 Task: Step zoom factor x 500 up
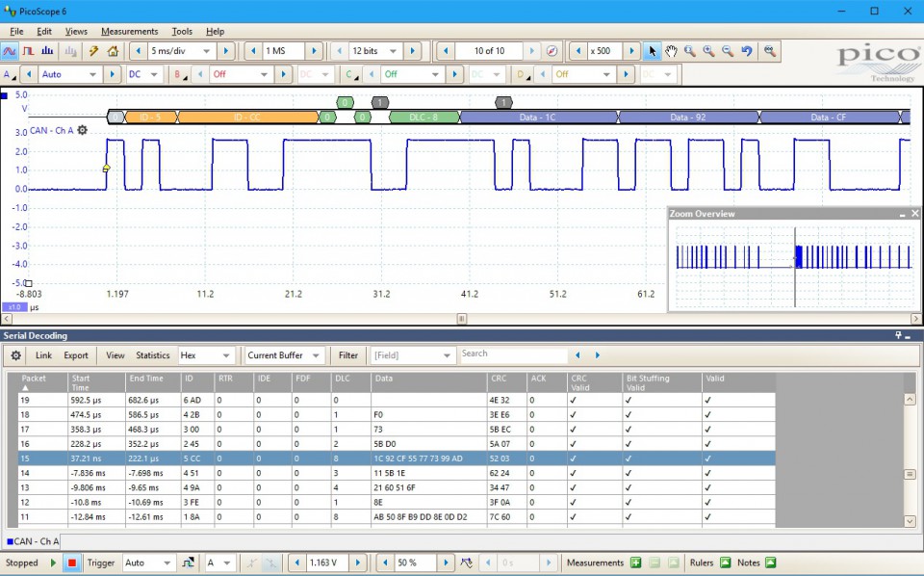coord(631,51)
